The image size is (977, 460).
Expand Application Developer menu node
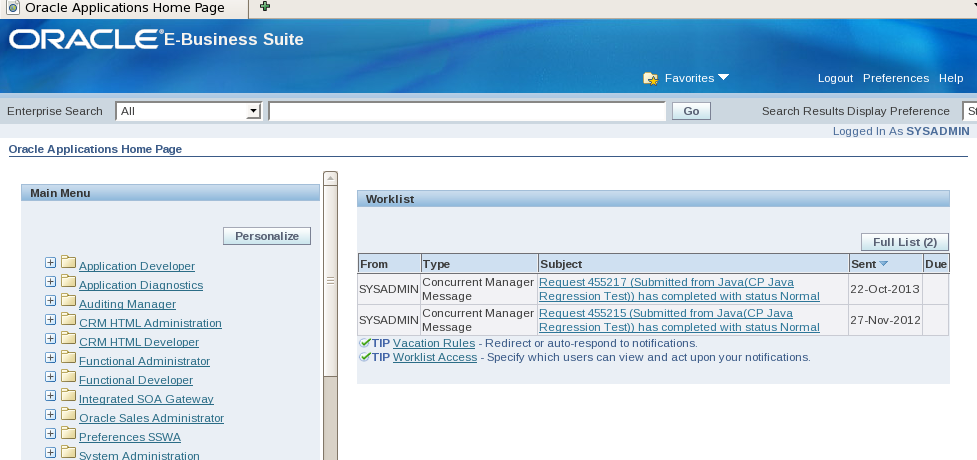pyautogui.click(x=50, y=262)
